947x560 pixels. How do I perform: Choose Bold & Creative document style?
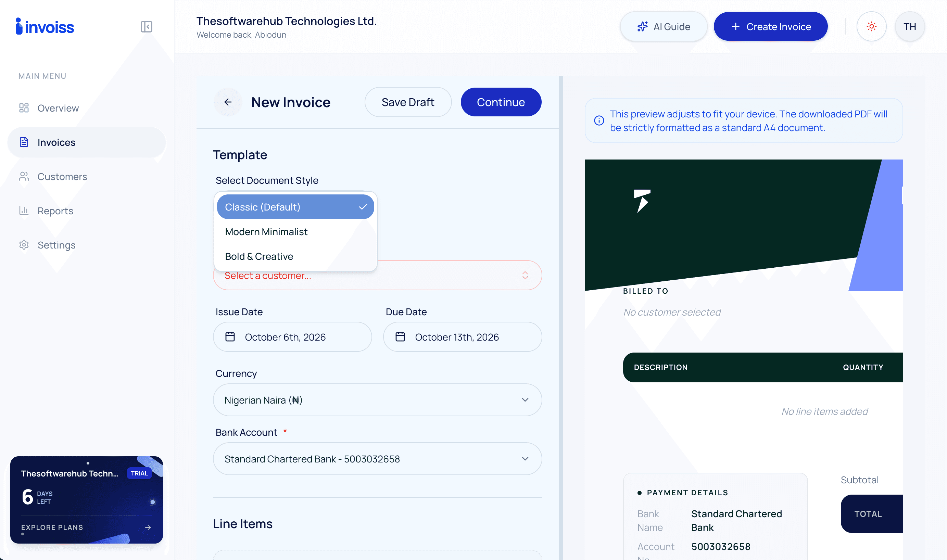[295, 256]
